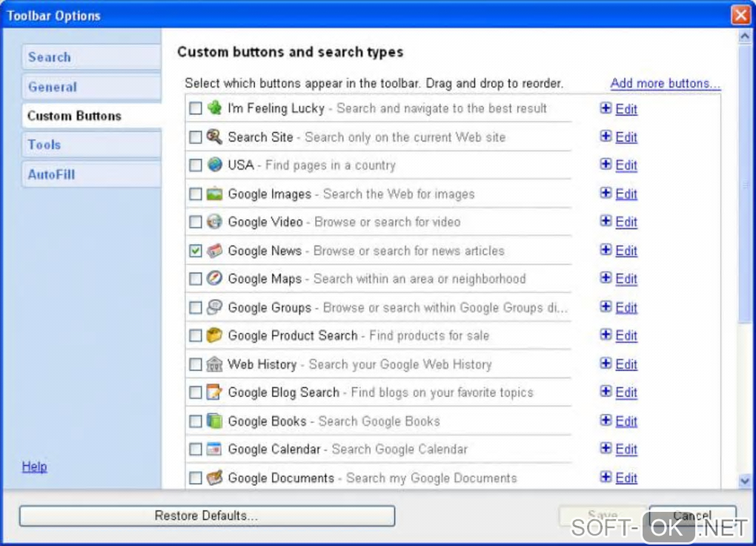The height and width of the screenshot is (546, 756).
Task: Click the Restore Defaults button
Action: [207, 516]
